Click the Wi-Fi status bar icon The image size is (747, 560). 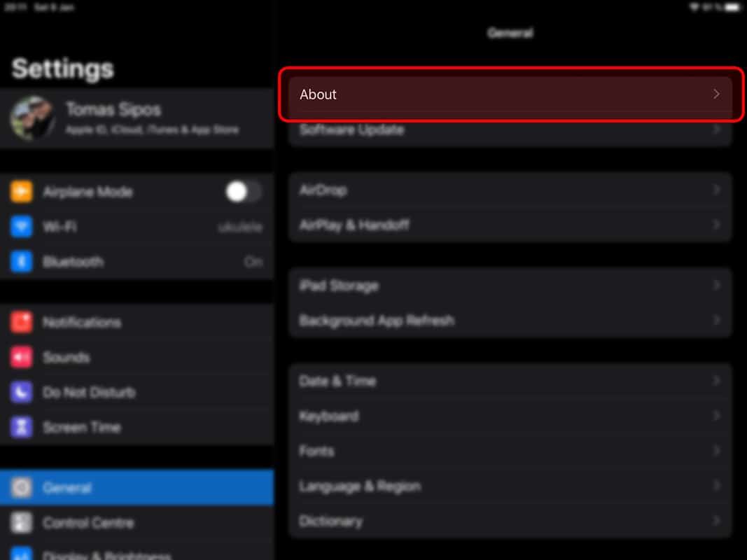pyautogui.click(x=694, y=7)
